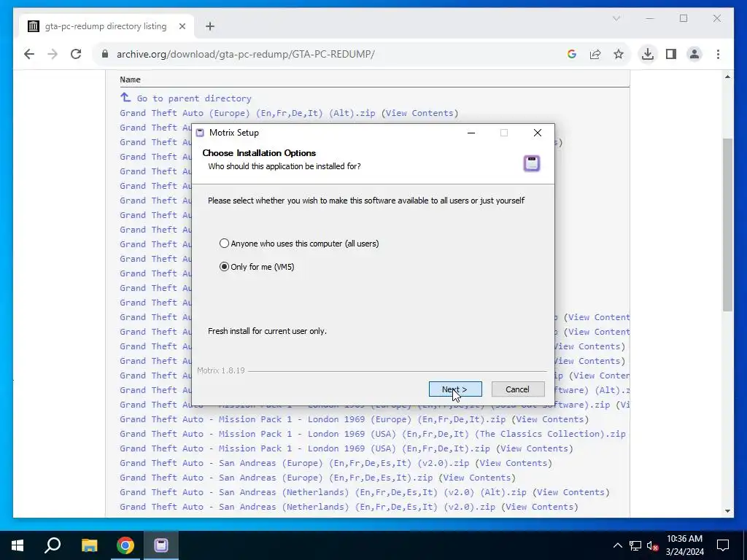Open London 1969 (Europe) (En,Fr,De,It).zip

pyautogui.click(x=312, y=419)
